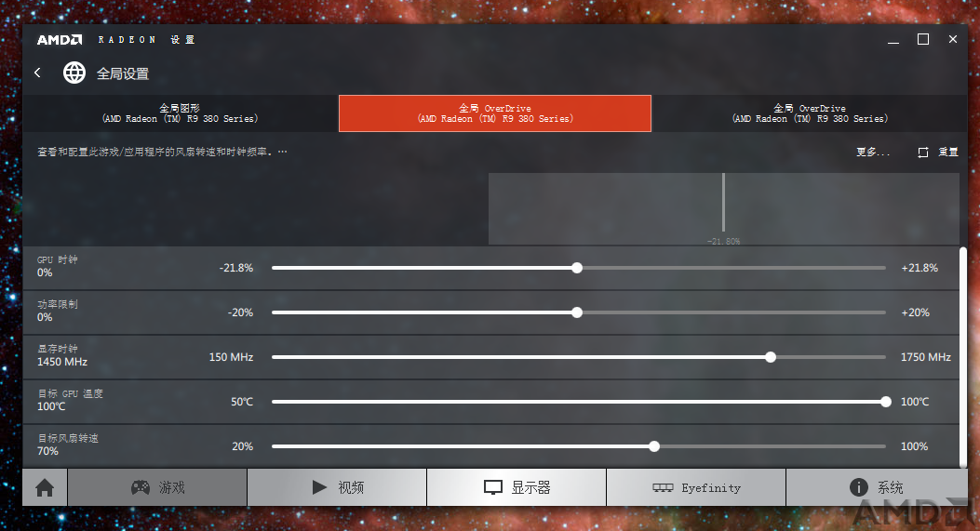Image resolution: width=980 pixels, height=531 pixels.
Task: Click the play icon for 视频
Action: pos(319,487)
